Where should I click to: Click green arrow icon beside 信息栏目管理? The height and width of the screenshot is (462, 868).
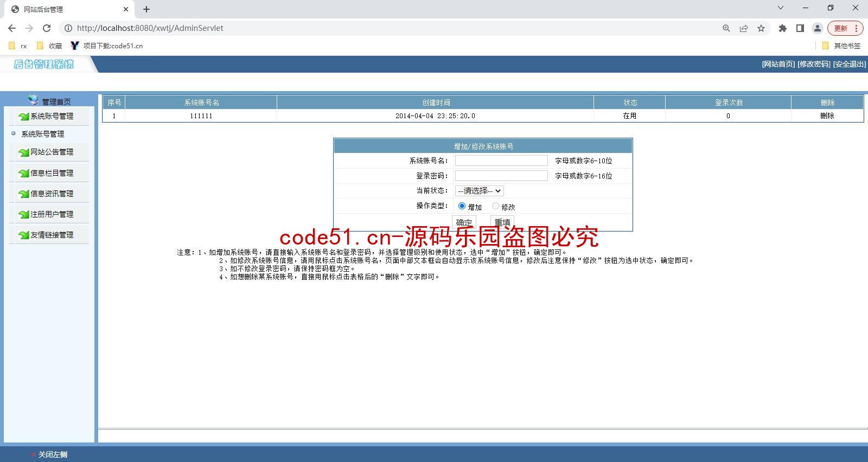point(24,174)
